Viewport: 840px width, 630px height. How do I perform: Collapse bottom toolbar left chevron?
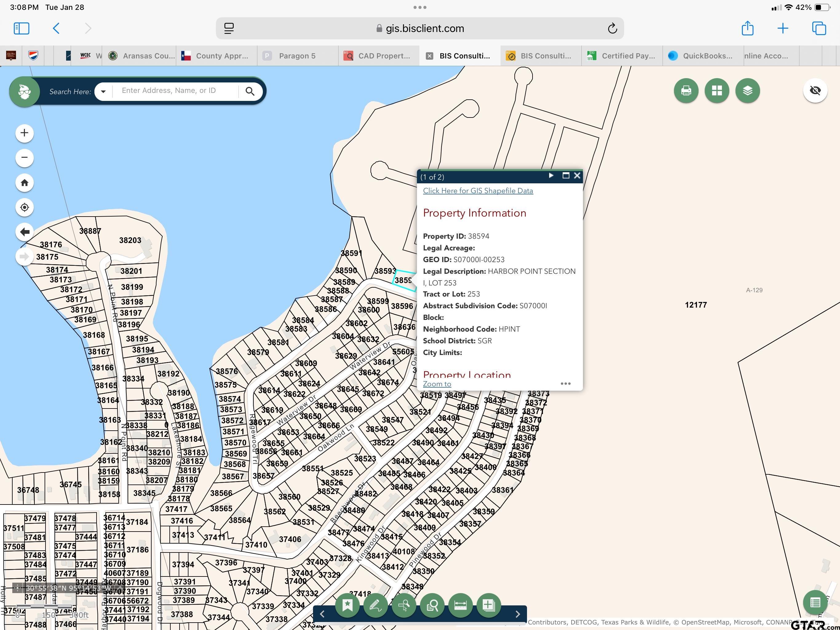[322, 614]
